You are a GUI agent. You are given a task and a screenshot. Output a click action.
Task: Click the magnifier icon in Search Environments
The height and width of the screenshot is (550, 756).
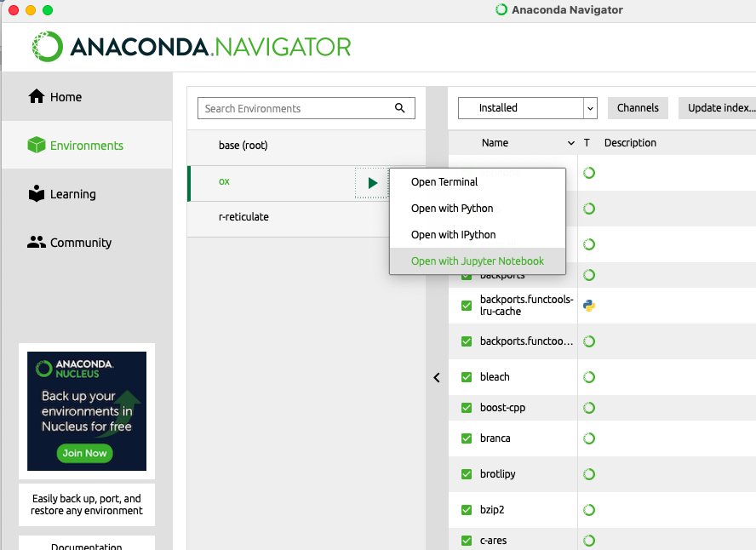point(399,108)
